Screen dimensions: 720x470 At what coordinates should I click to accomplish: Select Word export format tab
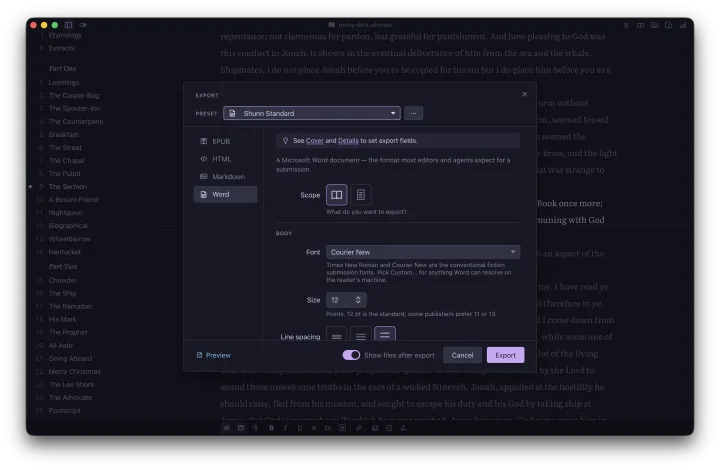coord(225,195)
